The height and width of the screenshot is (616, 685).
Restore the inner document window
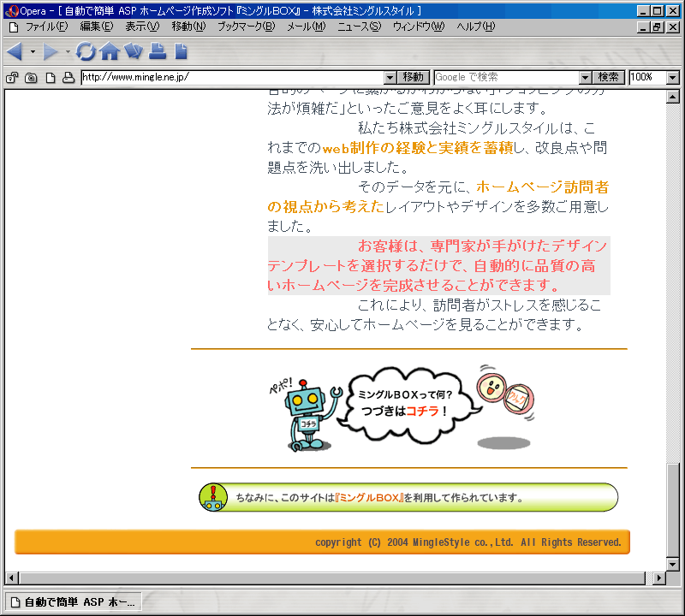[x=657, y=27]
